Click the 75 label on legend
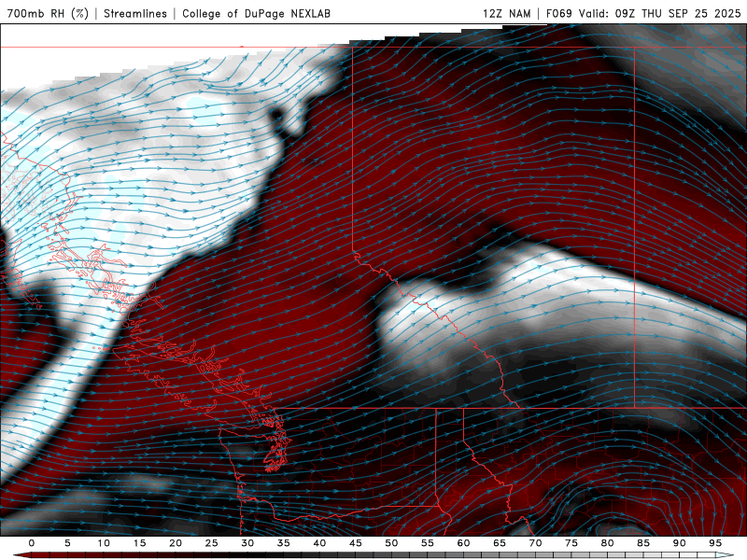The image size is (747, 560). (571, 543)
